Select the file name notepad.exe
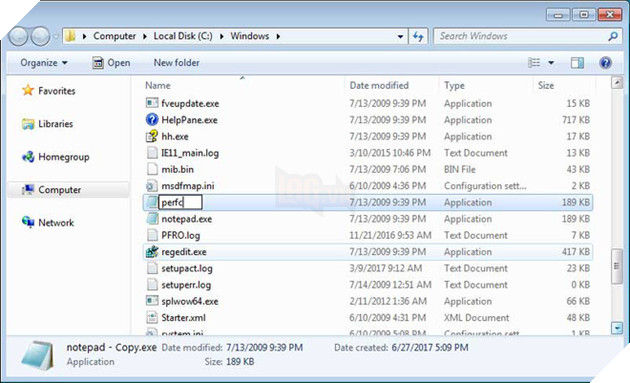The image size is (630, 383). pos(186,219)
